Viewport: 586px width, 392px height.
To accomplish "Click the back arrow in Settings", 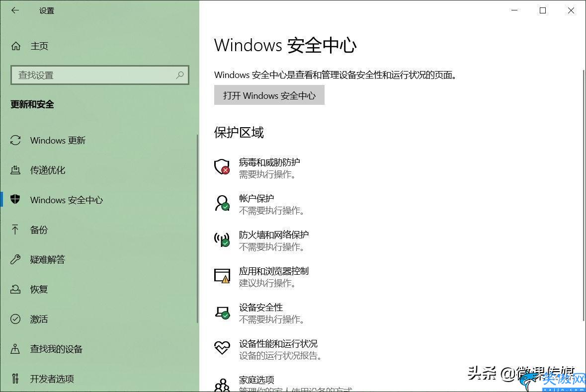I will pos(15,10).
